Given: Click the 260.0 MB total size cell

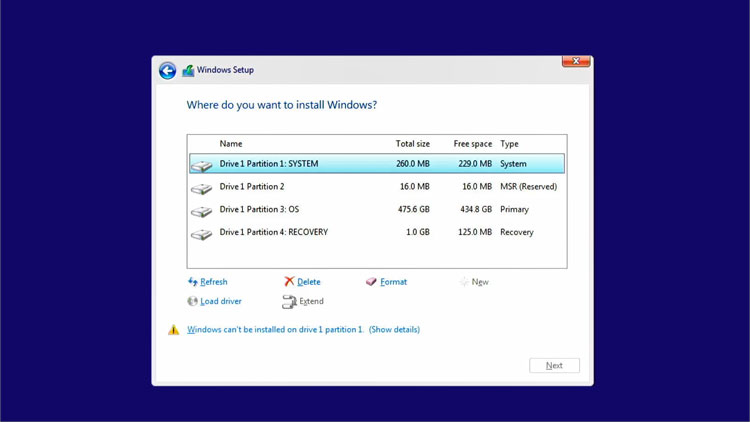Looking at the screenshot, I should 413,164.
